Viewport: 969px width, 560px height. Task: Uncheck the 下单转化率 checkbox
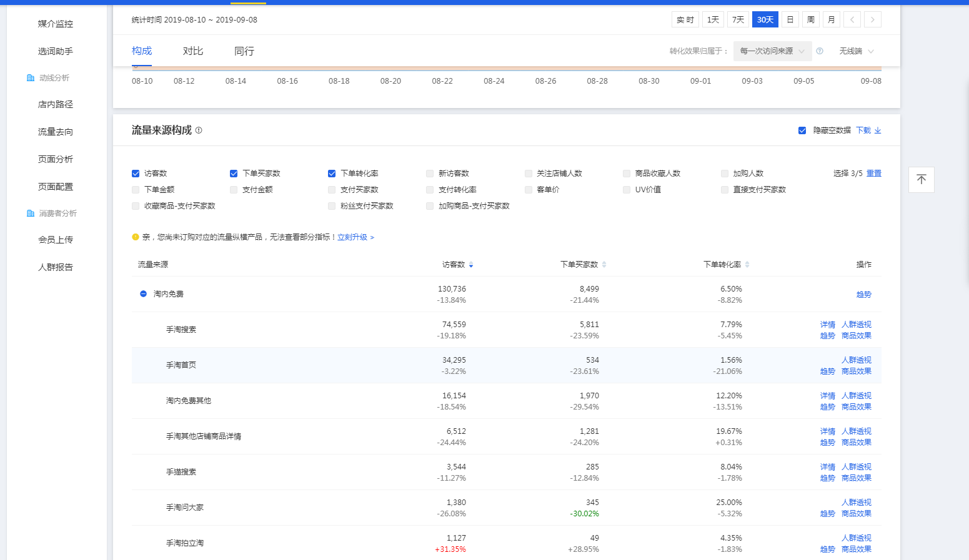coord(332,174)
